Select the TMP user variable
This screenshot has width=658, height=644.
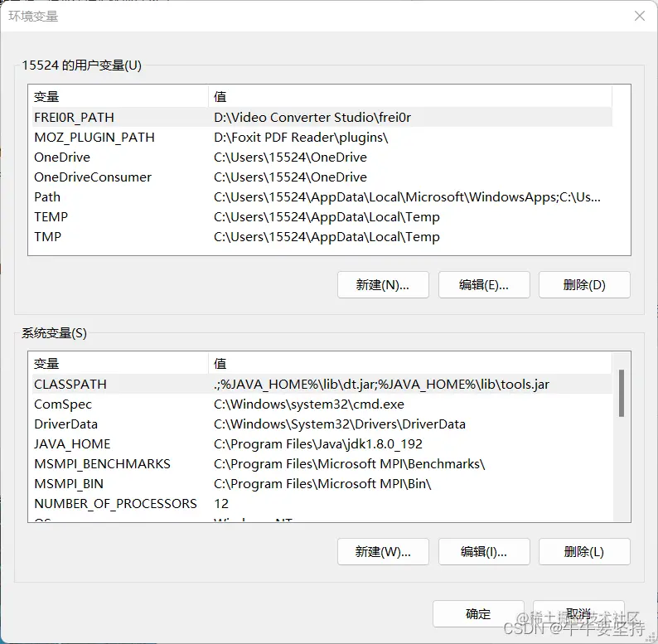click(322, 237)
